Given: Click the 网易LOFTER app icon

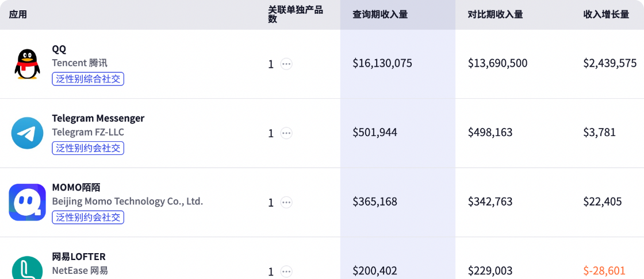Looking at the screenshot, I should point(27,269).
